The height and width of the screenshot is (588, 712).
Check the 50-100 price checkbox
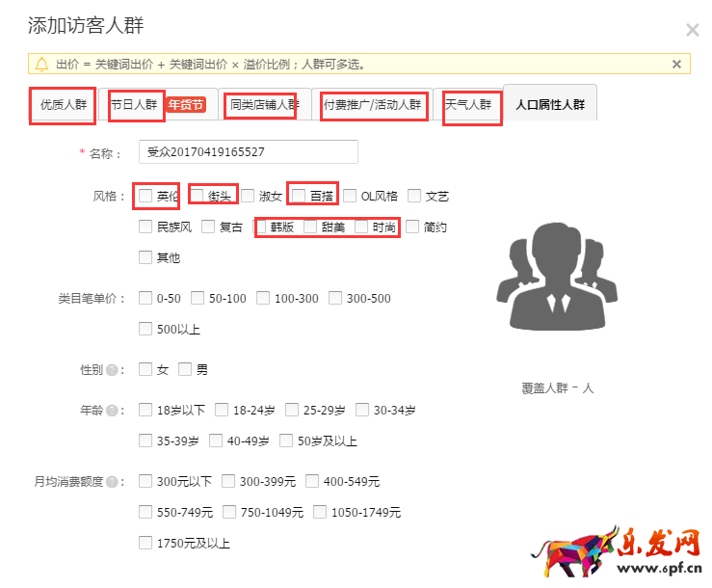pyautogui.click(x=198, y=298)
